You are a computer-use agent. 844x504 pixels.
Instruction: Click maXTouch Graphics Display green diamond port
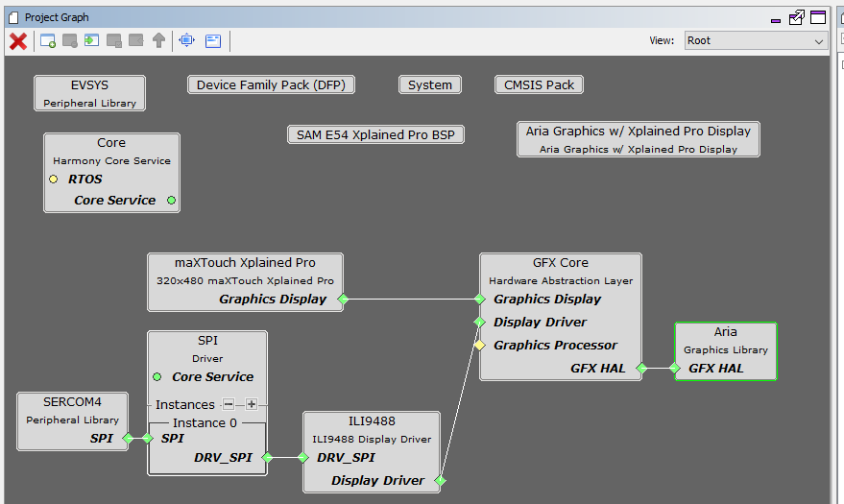(343, 300)
